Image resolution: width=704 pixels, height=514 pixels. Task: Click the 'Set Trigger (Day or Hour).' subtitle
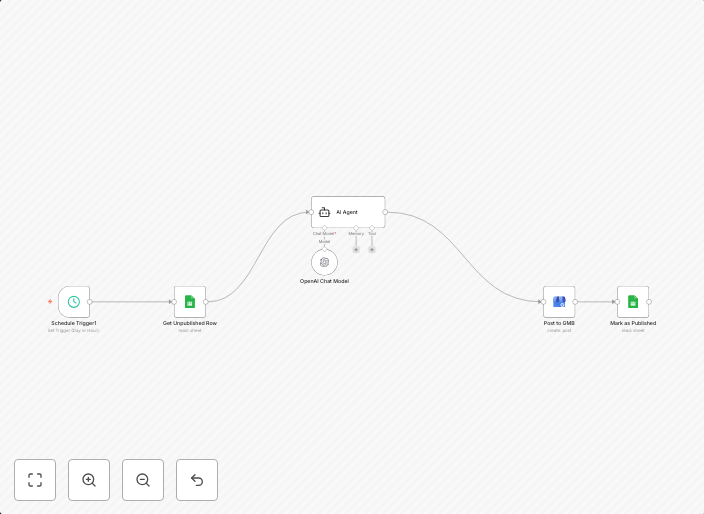pyautogui.click(x=74, y=331)
